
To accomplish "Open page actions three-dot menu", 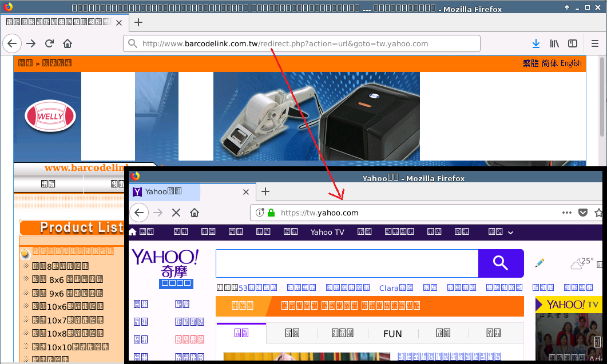I will (x=567, y=213).
